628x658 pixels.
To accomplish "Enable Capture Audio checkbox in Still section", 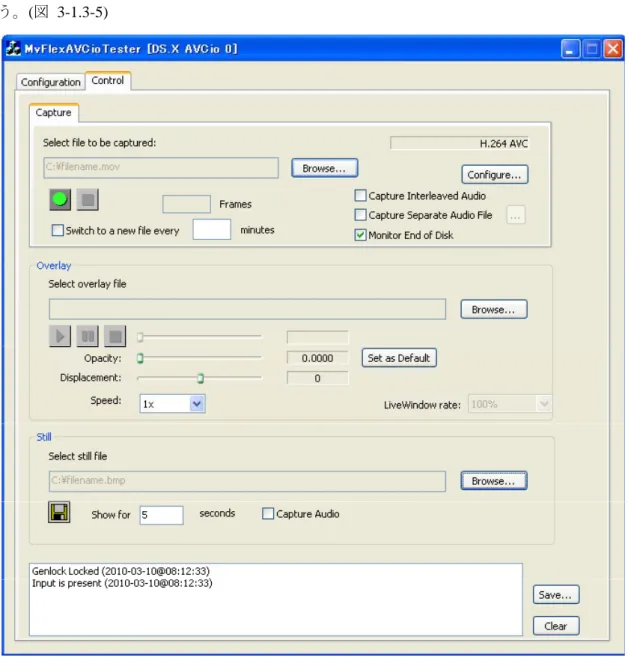I will (x=268, y=514).
